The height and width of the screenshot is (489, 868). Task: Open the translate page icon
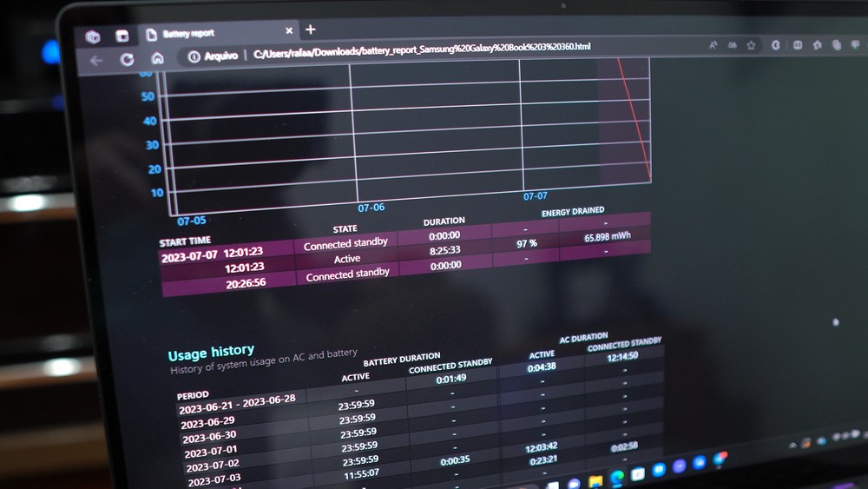[x=732, y=45]
